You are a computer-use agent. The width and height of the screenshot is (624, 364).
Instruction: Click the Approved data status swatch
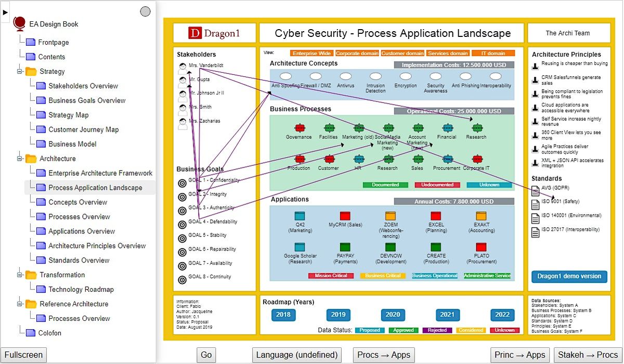pos(403,330)
